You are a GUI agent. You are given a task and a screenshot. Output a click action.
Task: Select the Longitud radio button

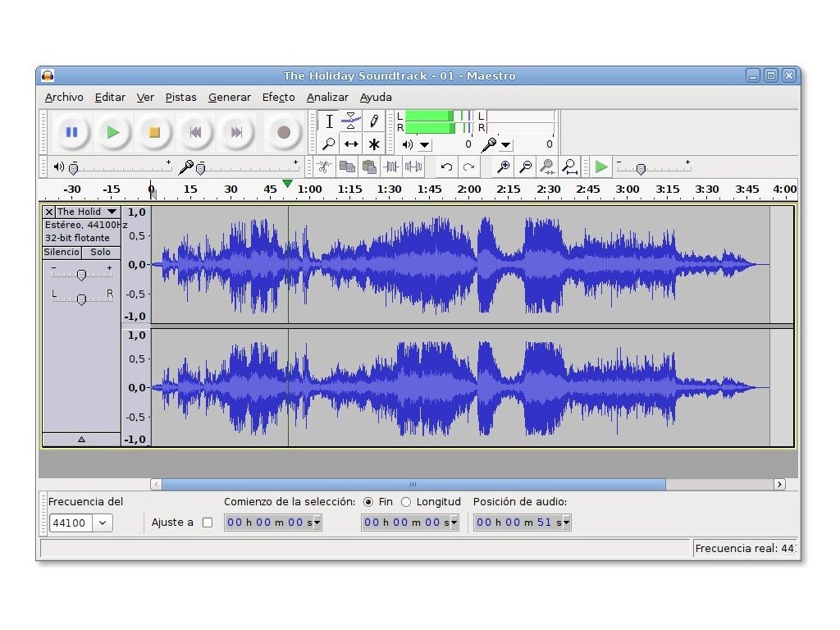click(406, 501)
